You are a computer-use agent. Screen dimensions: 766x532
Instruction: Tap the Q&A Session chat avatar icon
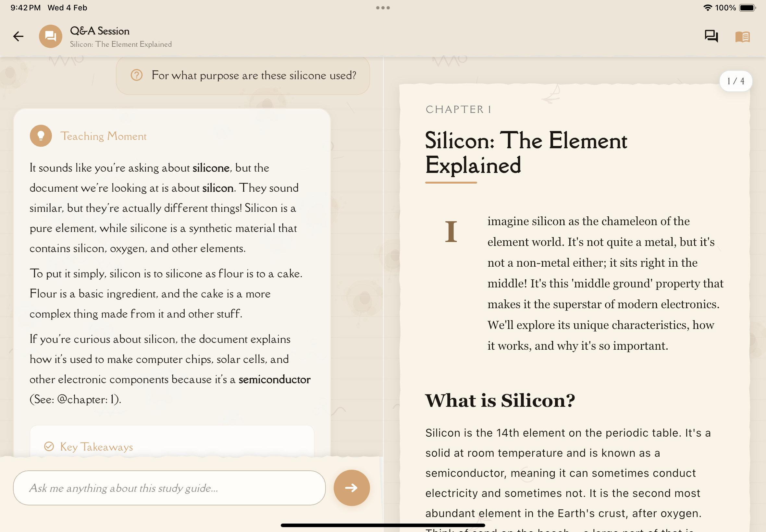(50, 36)
